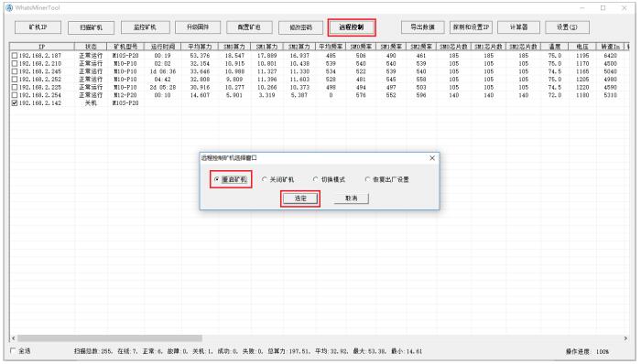Click the 53.376 average hashrate cell
641x364 pixels.
click(x=200, y=56)
